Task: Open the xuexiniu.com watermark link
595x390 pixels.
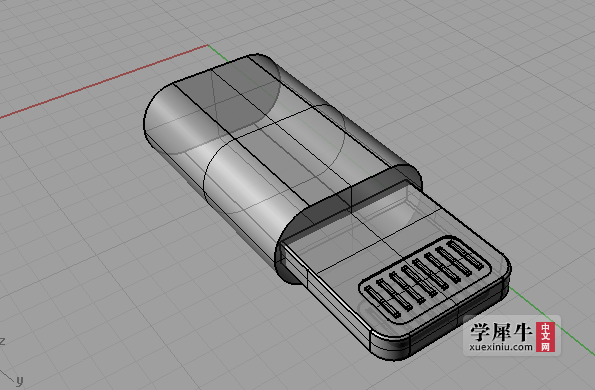Action: (x=501, y=347)
